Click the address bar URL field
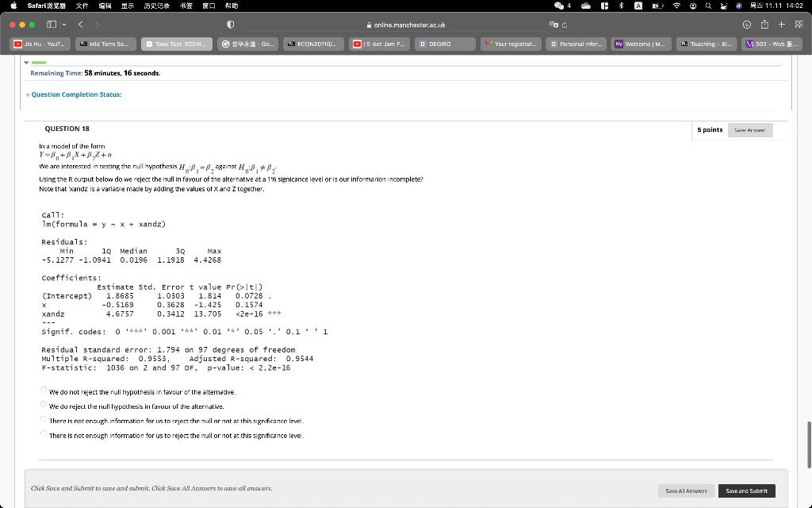 [405, 25]
